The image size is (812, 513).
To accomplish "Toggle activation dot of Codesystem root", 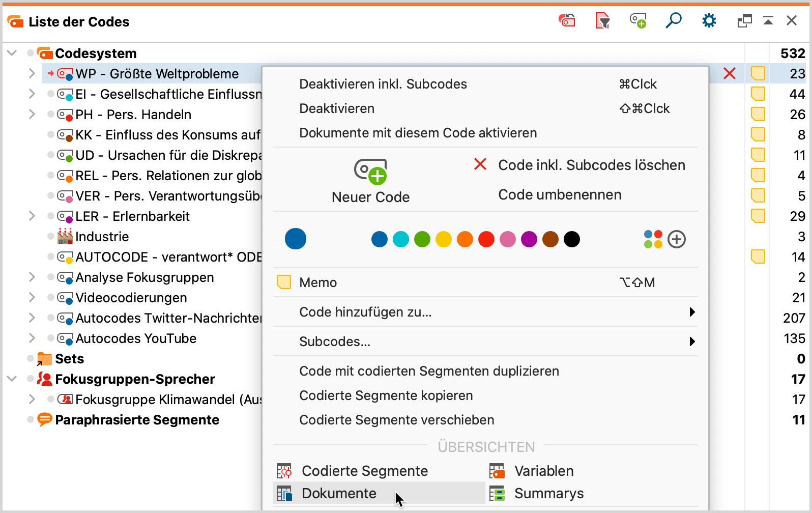I will tap(31, 53).
